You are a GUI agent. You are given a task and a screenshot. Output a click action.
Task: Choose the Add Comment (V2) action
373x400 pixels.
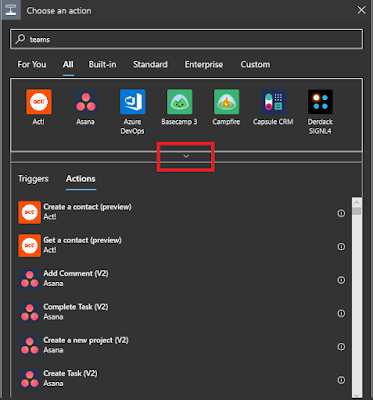point(182,279)
